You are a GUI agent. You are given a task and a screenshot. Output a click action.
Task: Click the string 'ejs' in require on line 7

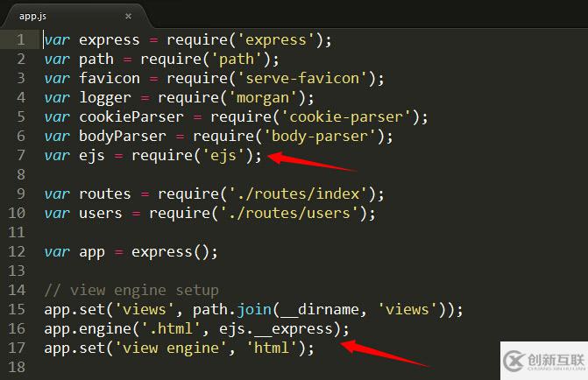coord(223,155)
